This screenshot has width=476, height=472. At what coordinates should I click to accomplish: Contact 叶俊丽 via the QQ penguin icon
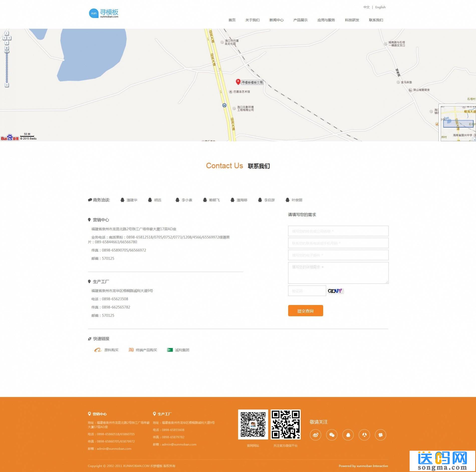tap(288, 200)
